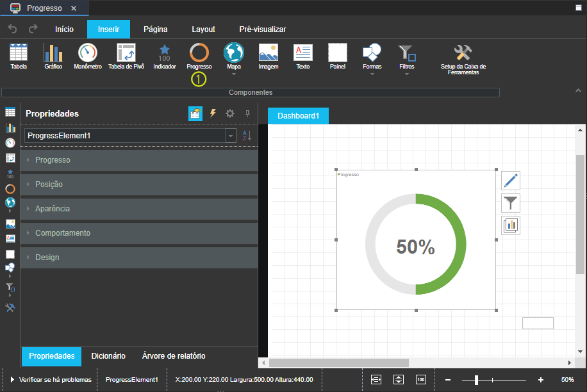
Task: Click the horizontal canvas scrollbar thumb
Action: point(339,363)
